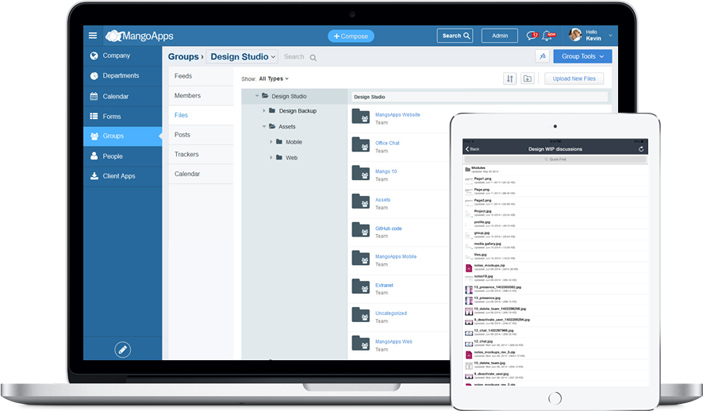Viewport: 703px width, 411px height.
Task: Open the notifications bell icon
Action: pyautogui.click(x=548, y=35)
